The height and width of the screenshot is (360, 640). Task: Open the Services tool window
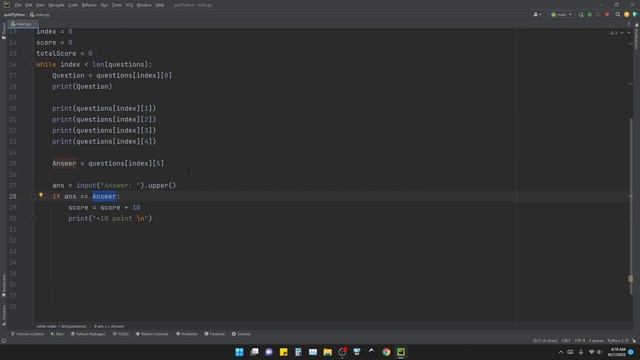(241, 334)
